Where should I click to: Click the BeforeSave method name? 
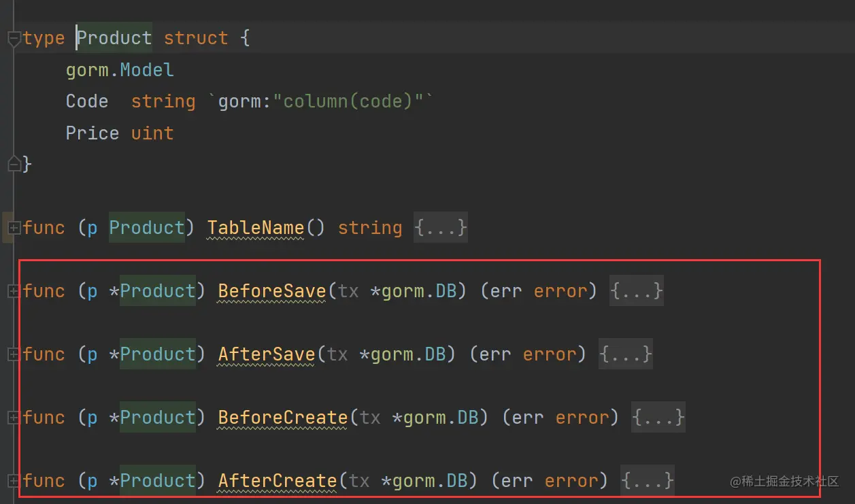coord(272,291)
